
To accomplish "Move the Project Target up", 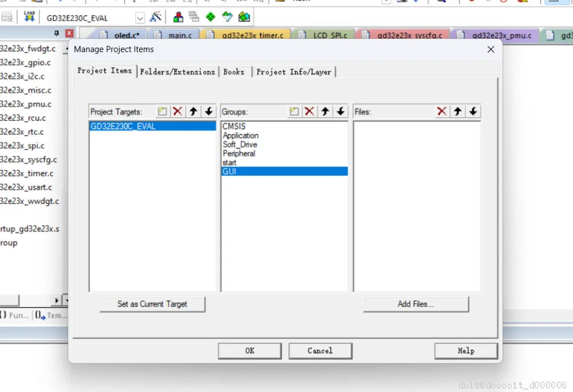I will pos(193,111).
